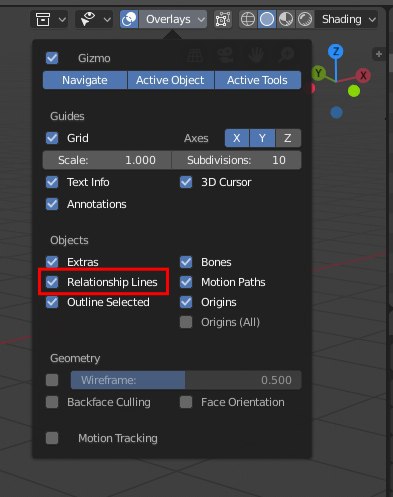Uncheck the Gizmo checkbox
Screen dimensions: 393x497
pos(52,58)
